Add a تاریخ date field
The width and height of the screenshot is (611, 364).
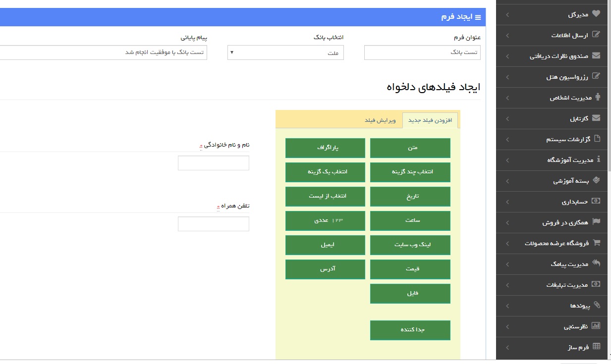410,196
